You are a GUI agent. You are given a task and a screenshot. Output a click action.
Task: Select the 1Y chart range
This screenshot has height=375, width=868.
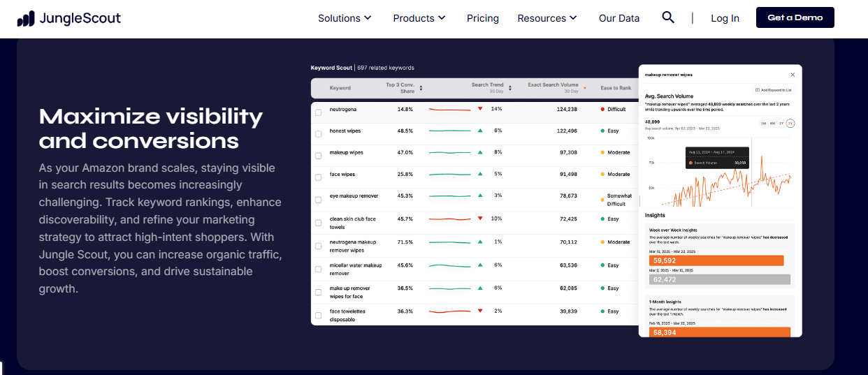click(x=781, y=124)
